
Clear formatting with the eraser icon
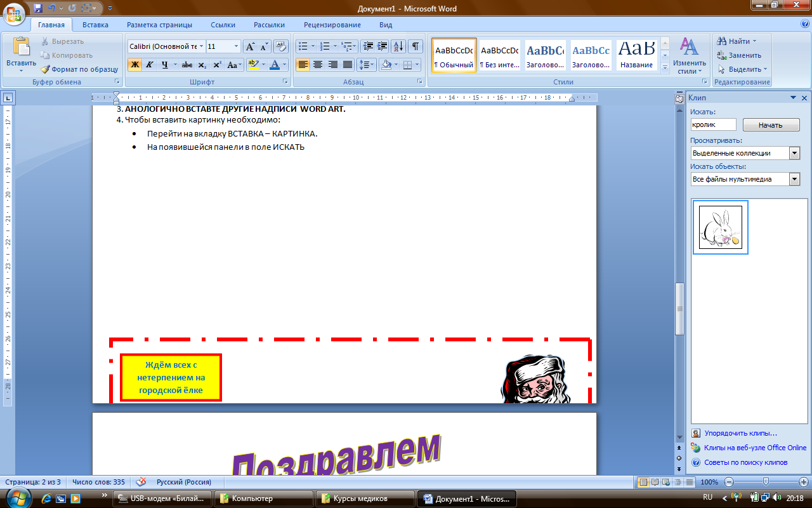click(280, 46)
